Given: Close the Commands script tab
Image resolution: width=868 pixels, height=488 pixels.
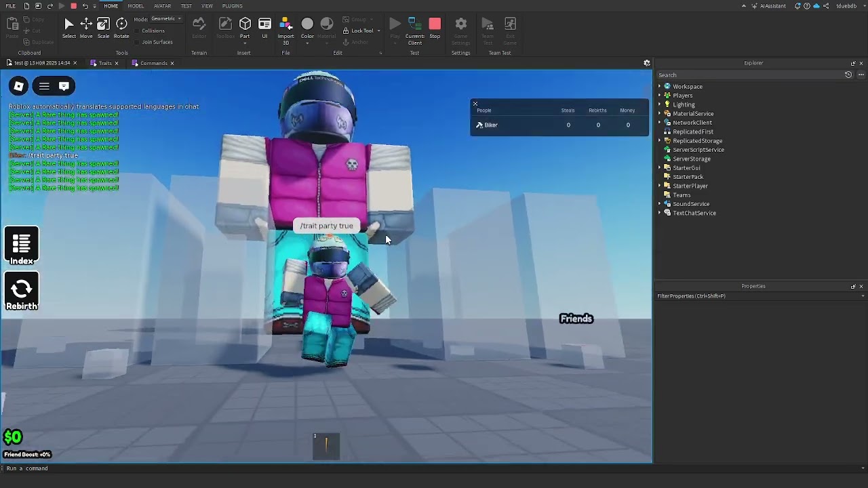Looking at the screenshot, I should click(x=172, y=63).
